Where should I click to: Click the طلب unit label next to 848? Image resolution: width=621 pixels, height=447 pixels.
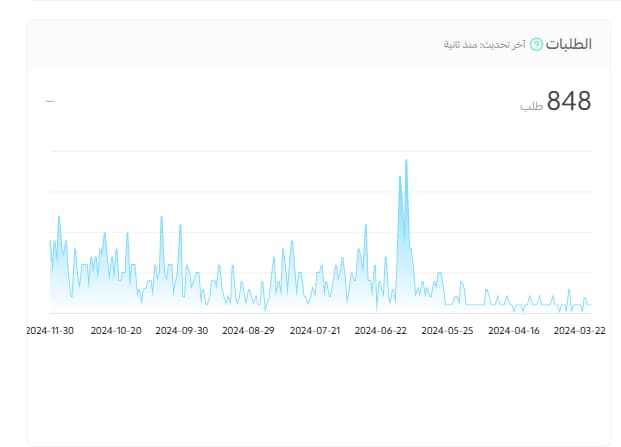coord(531,105)
